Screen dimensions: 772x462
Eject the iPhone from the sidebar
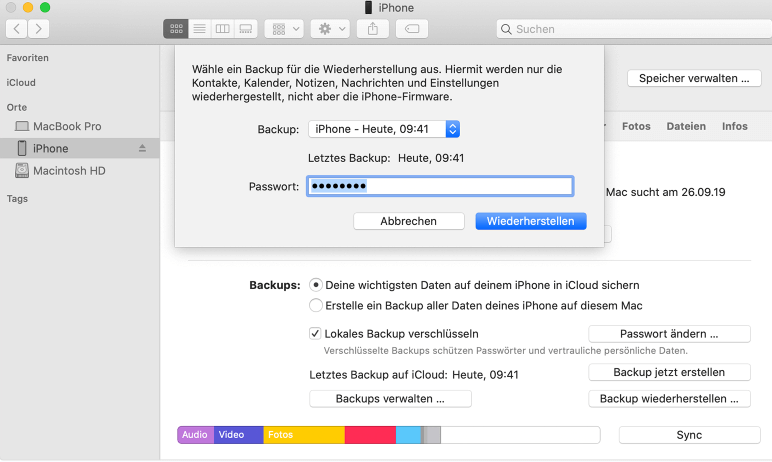point(142,148)
